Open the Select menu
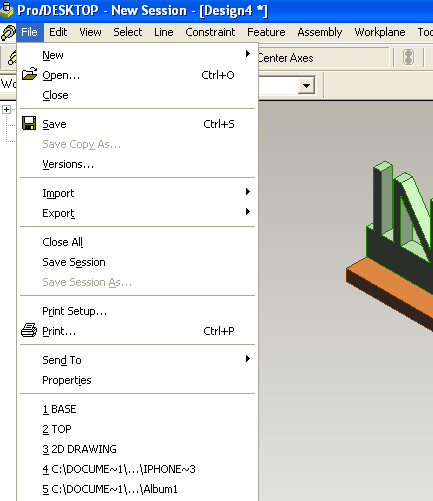Viewport: 433px width, 501px height. (x=128, y=32)
